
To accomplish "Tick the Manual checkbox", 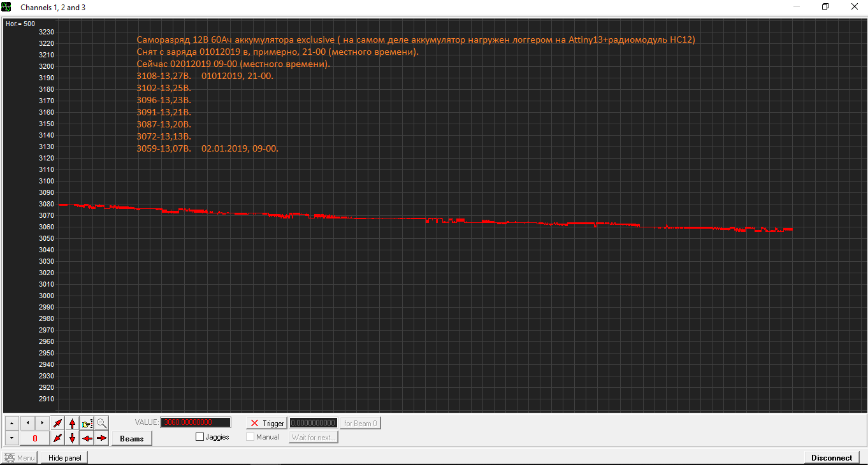I will pyautogui.click(x=250, y=437).
